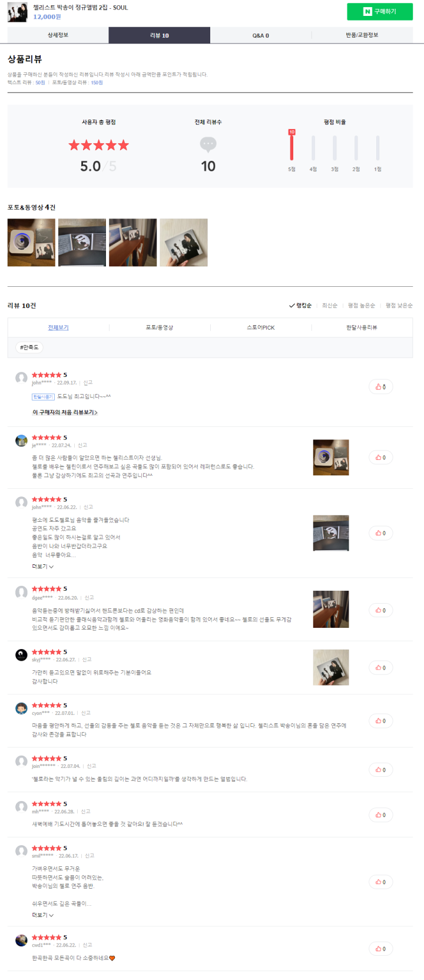
Task: Select the 랭킹순 sort option
Action: click(x=301, y=306)
